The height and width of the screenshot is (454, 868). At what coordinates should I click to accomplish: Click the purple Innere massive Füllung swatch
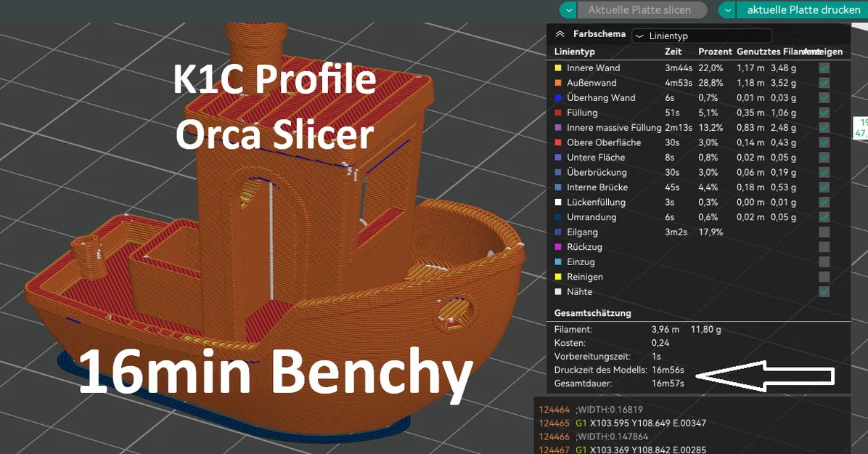coord(558,128)
